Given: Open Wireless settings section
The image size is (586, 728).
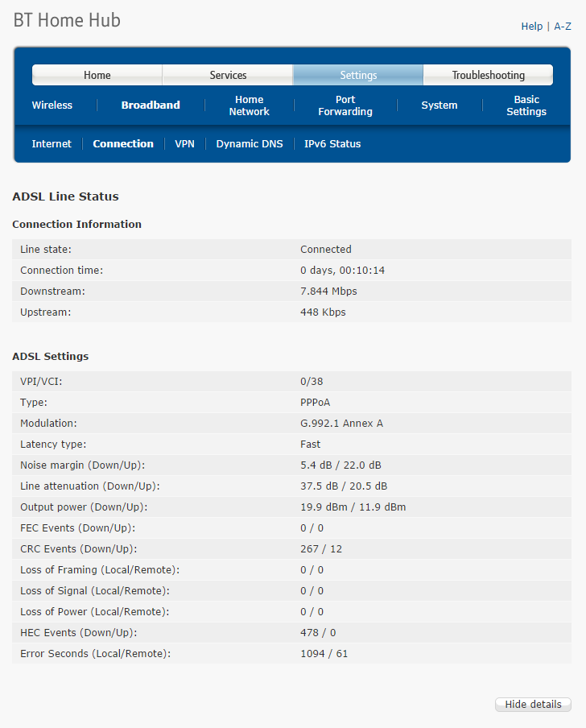Looking at the screenshot, I should tap(52, 105).
